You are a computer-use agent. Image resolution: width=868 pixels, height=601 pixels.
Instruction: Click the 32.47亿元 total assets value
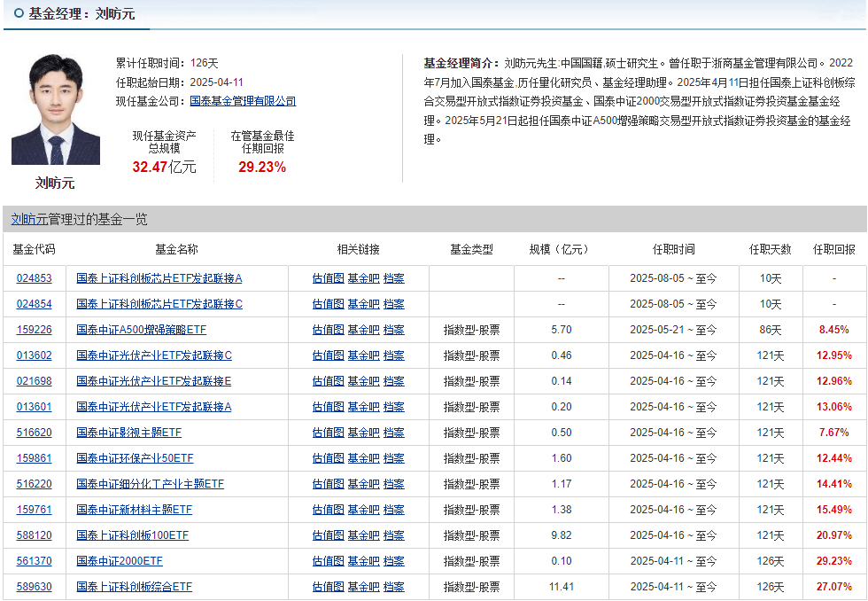pos(164,168)
